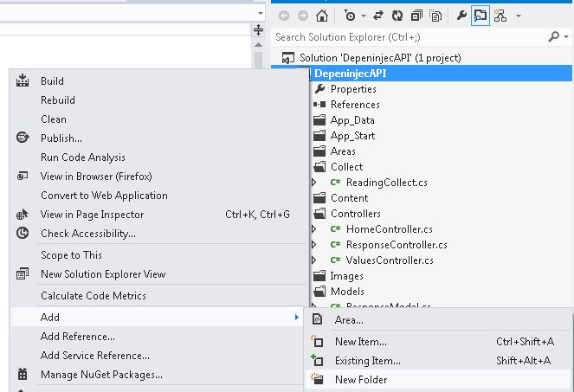Expand the HomeController.cs node arrow
This screenshot has width=574, height=392.
314,229
